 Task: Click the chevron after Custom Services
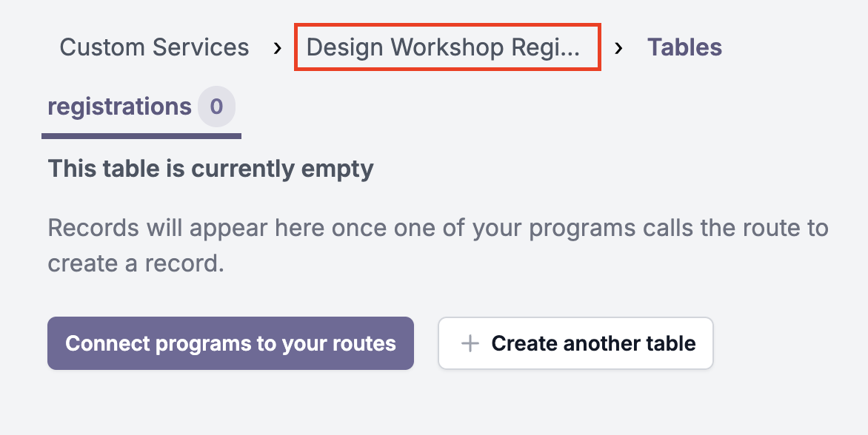tap(277, 47)
